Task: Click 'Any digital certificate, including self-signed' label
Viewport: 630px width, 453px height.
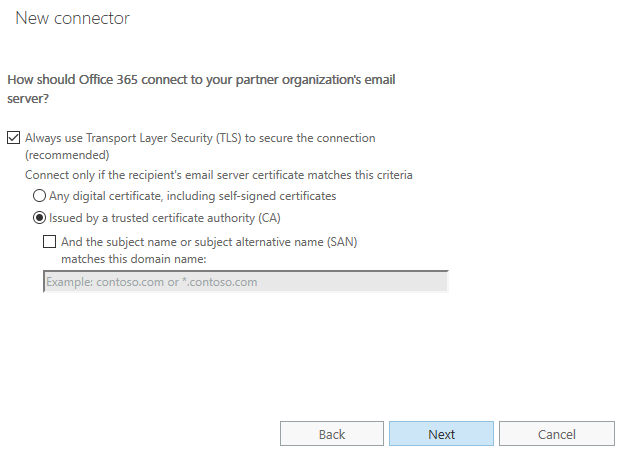Action: (193, 196)
